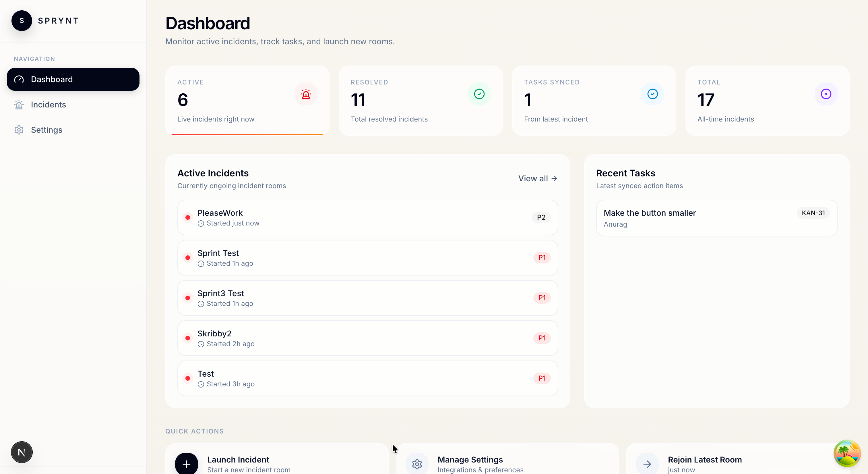Click the black plus icon for Launch Incident
The height and width of the screenshot is (474, 868).
(x=186, y=464)
